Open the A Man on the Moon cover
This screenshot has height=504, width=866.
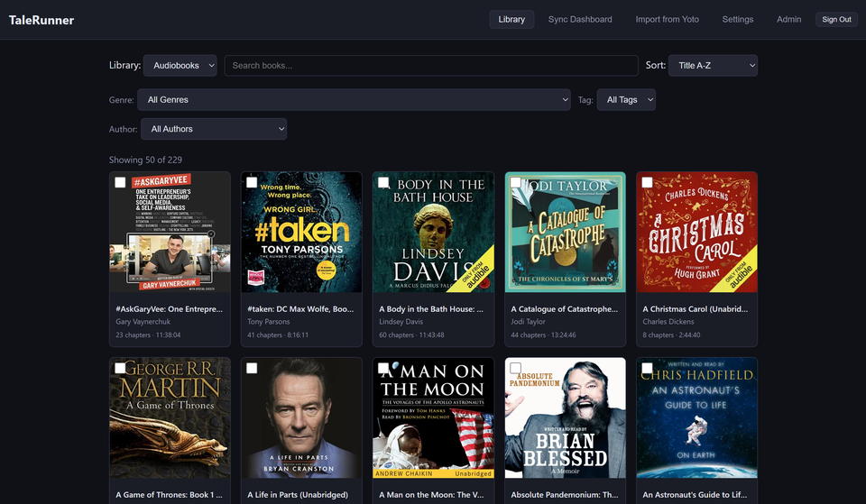(x=434, y=417)
